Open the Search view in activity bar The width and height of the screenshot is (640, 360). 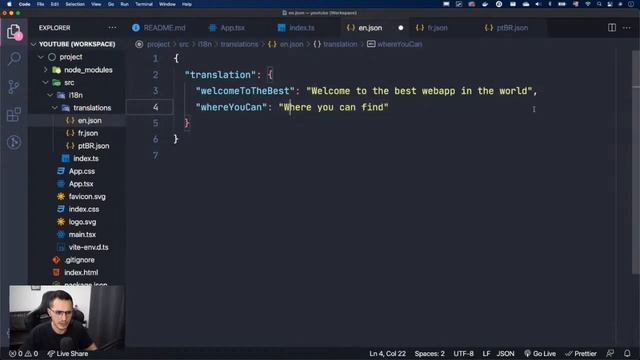pos(14,58)
